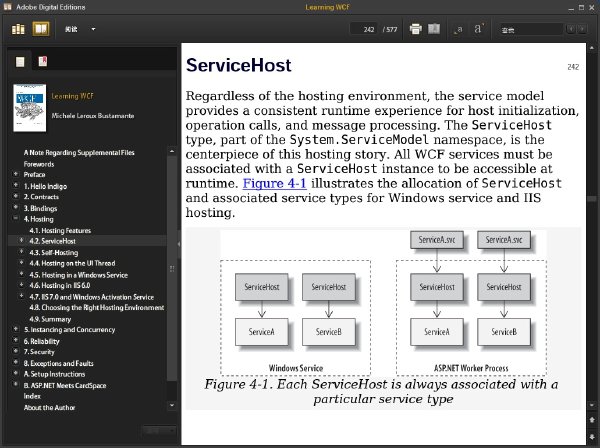
Task: Open '4.8. Choosing the Right Hosting Environment'
Action: coord(97,308)
